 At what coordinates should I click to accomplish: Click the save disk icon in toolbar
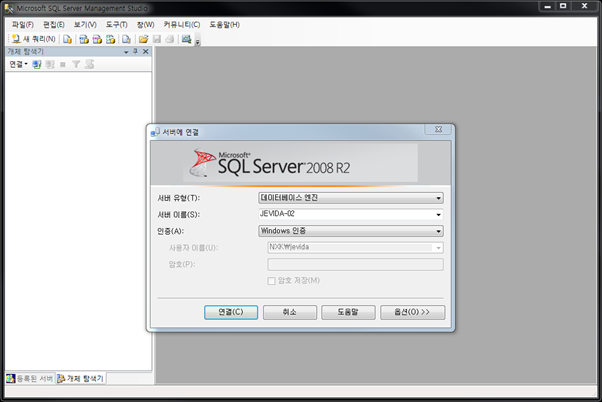(157, 39)
